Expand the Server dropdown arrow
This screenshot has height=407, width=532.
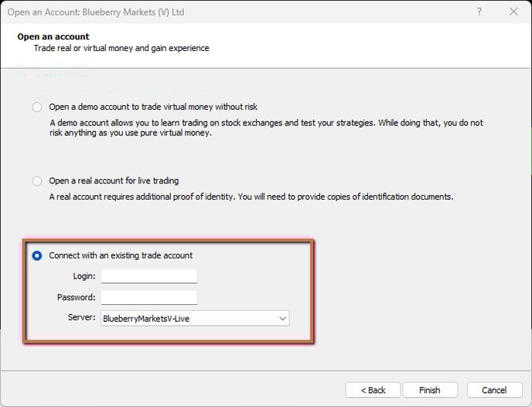tap(282, 318)
